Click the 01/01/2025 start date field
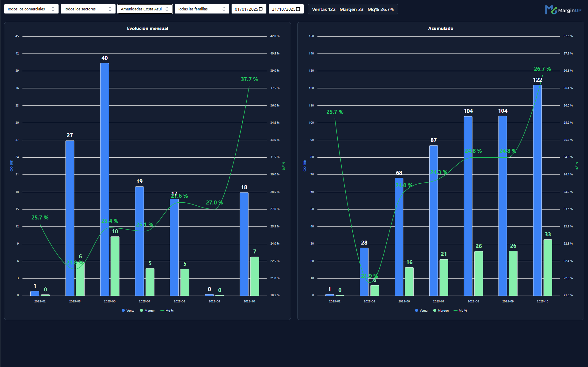588x367 pixels. tap(246, 9)
